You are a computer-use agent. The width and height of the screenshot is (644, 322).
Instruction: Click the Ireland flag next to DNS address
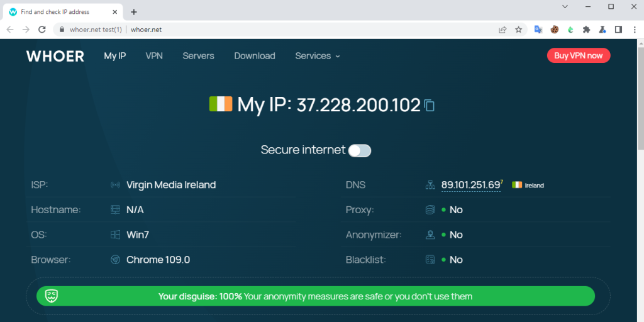[x=517, y=186]
